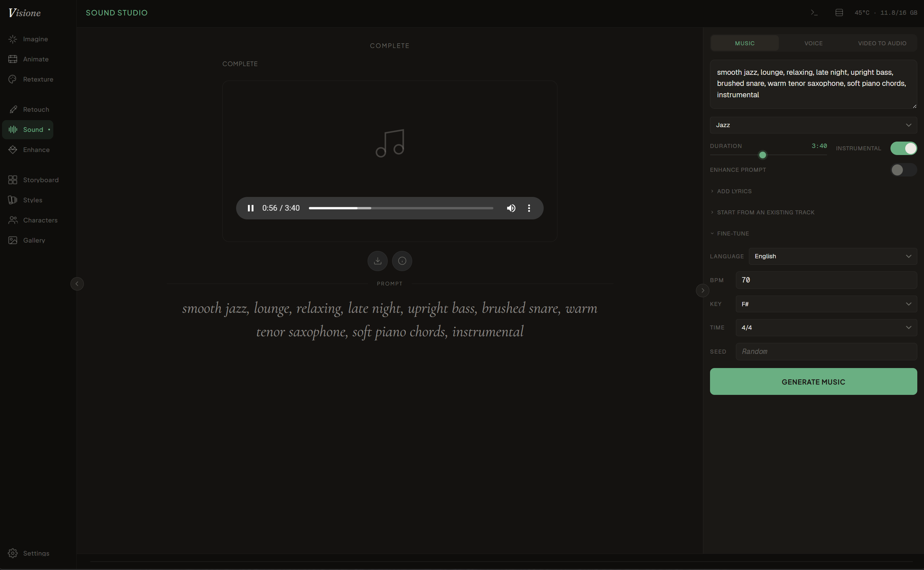Image resolution: width=924 pixels, height=570 pixels.
Task: Expand the Add Lyrics section
Action: [x=734, y=191]
